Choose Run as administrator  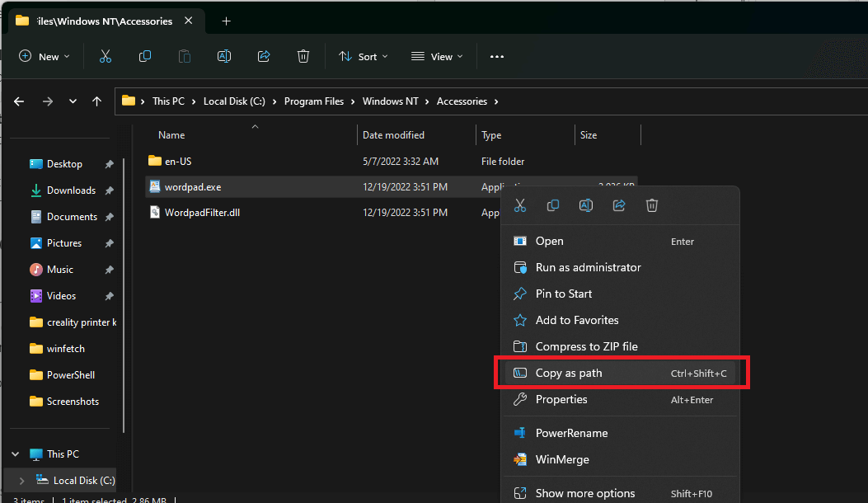(x=620, y=267)
